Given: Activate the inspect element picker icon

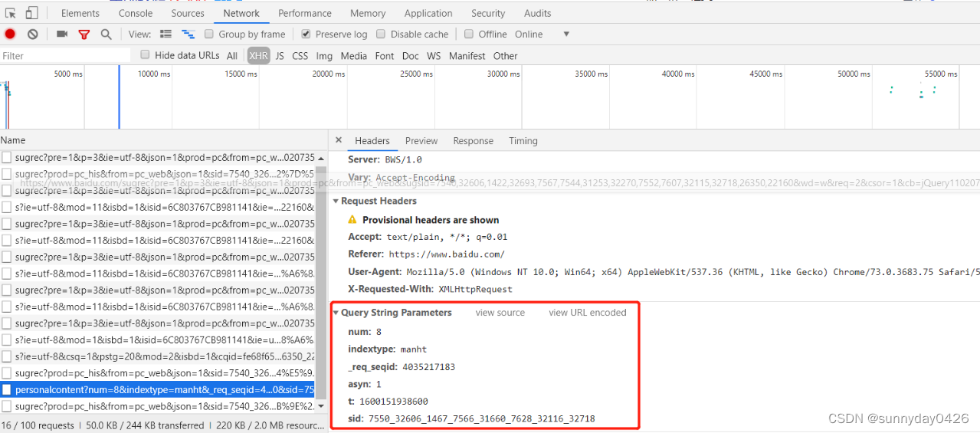Looking at the screenshot, I should tap(11, 13).
